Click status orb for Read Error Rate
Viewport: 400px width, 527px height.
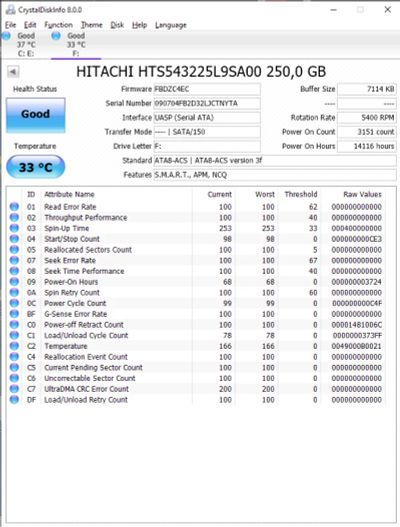[x=14, y=207]
